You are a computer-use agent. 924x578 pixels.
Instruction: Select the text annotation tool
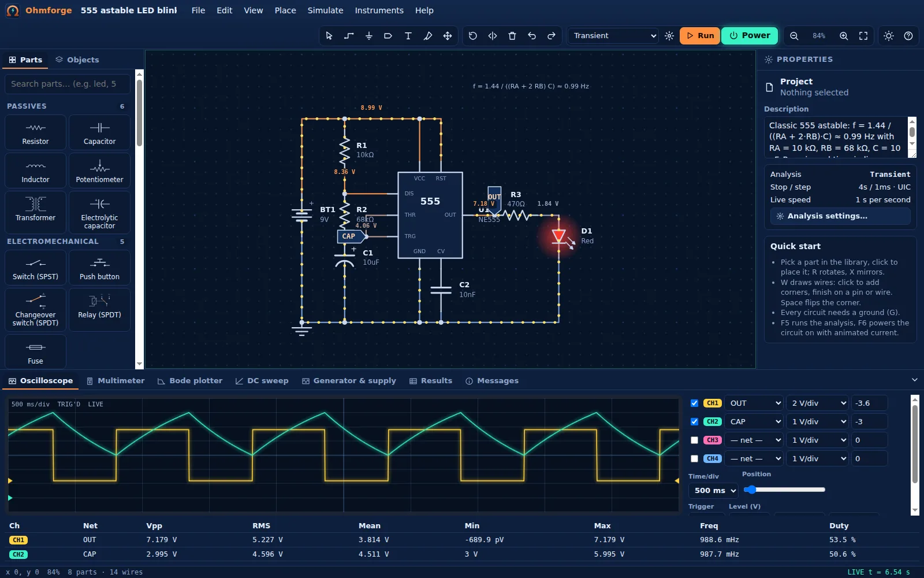click(408, 36)
